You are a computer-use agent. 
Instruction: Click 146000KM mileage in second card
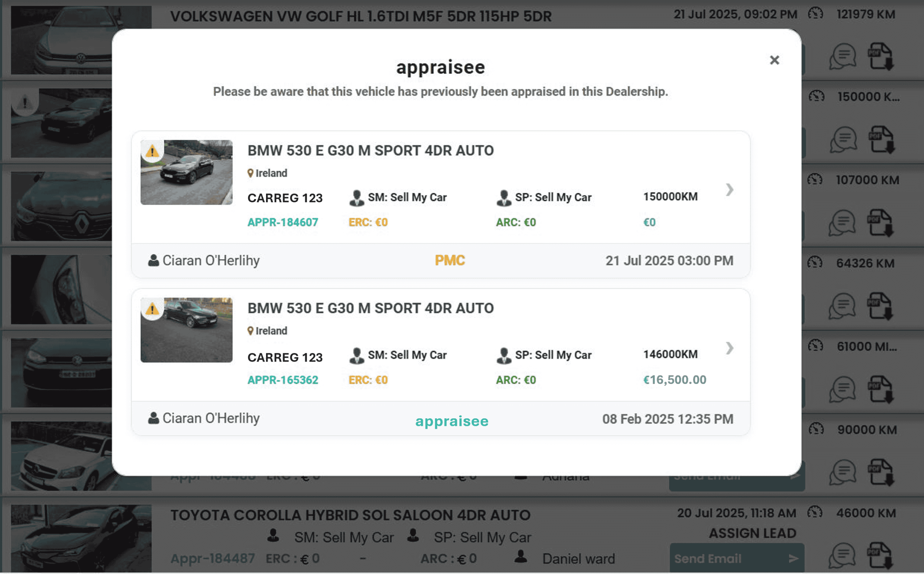point(670,354)
